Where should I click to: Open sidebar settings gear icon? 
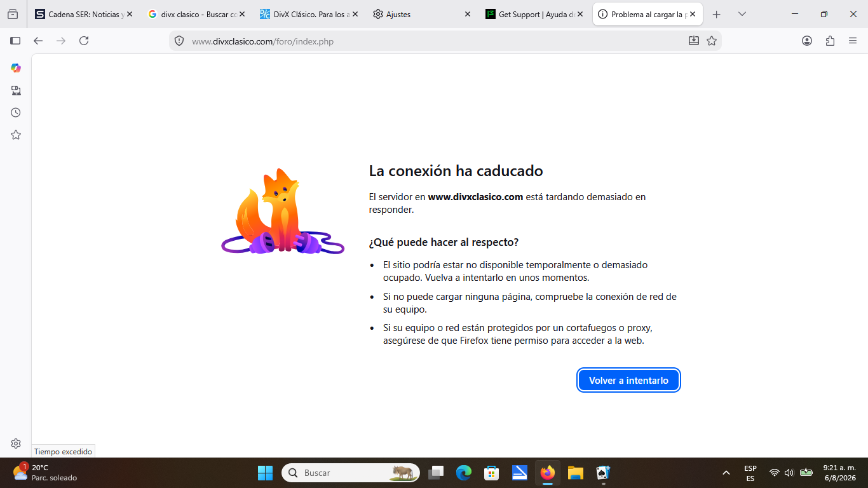16,444
